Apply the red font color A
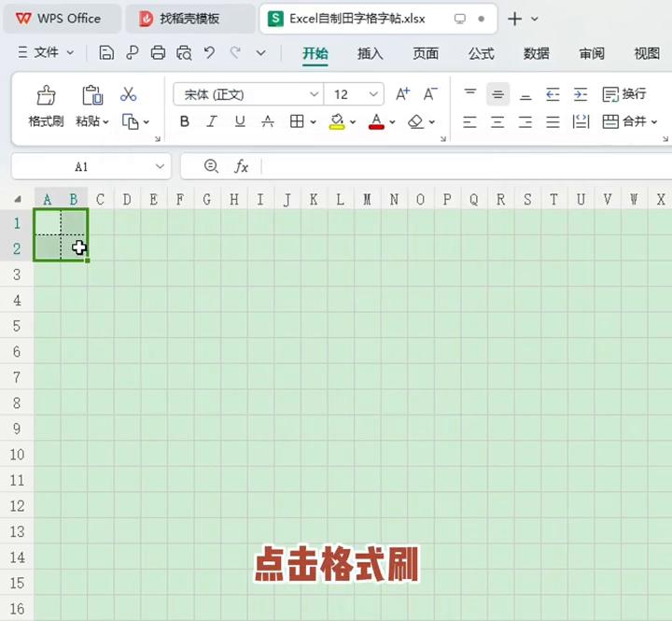 click(x=376, y=121)
